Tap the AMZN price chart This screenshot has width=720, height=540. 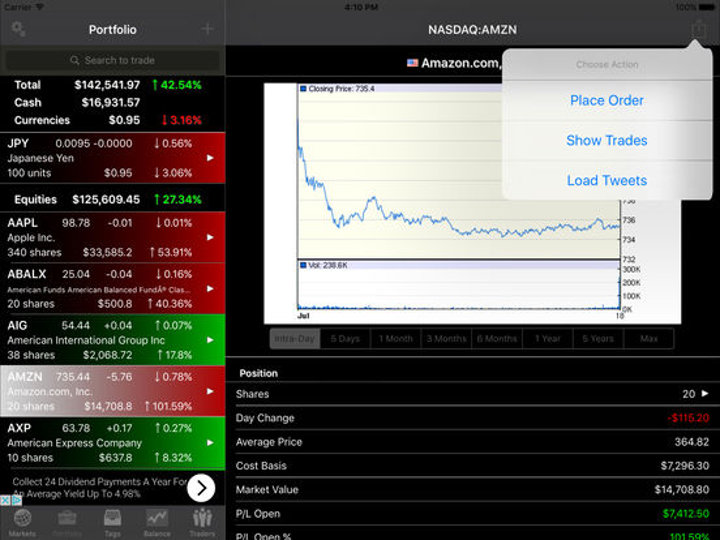(459, 171)
